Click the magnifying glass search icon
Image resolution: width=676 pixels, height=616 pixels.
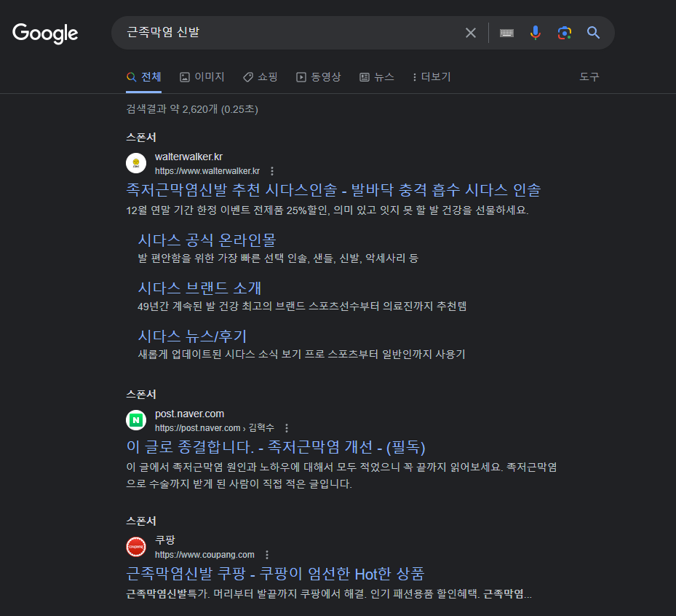pos(592,32)
